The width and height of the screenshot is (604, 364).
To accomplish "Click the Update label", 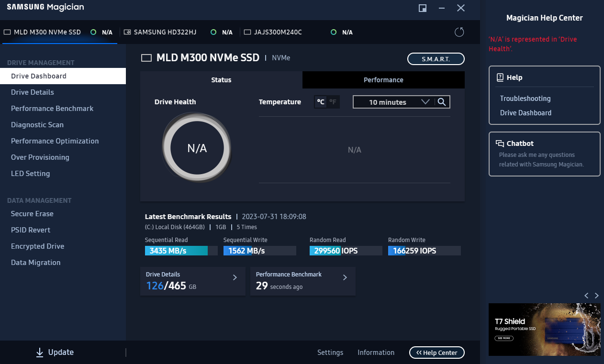I will click(61, 353).
